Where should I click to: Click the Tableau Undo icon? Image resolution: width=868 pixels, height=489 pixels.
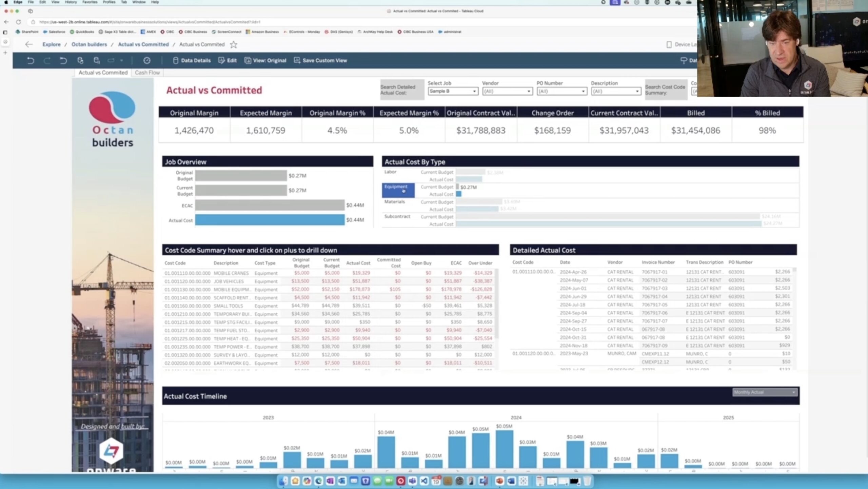pyautogui.click(x=31, y=60)
